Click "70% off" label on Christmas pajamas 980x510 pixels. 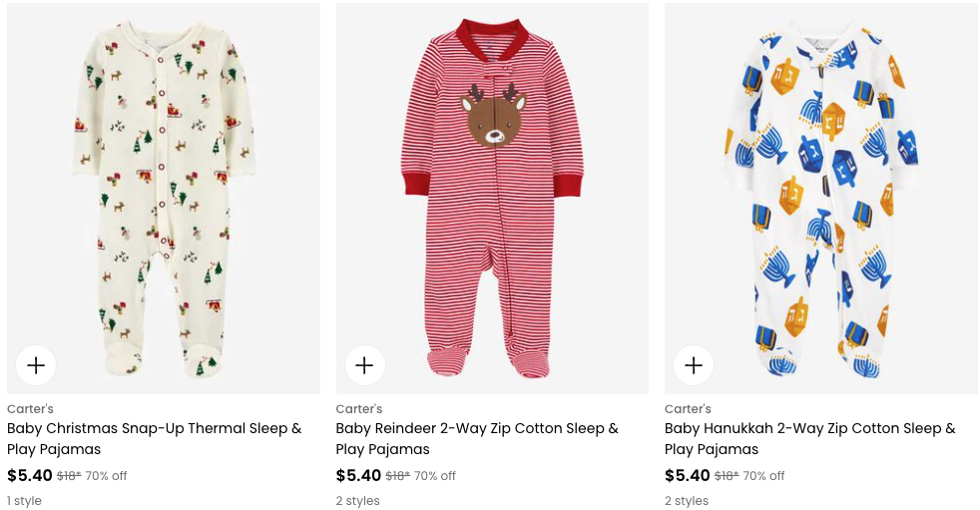[x=106, y=476]
